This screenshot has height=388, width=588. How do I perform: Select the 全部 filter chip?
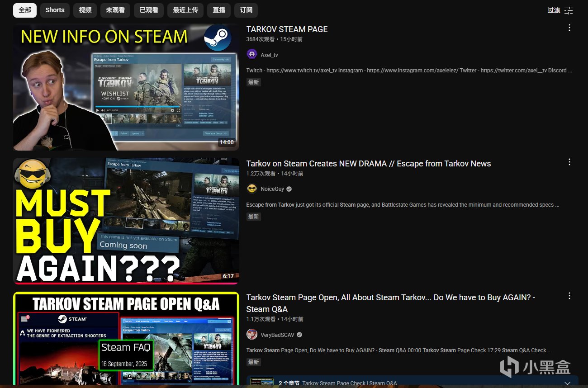[x=25, y=10]
